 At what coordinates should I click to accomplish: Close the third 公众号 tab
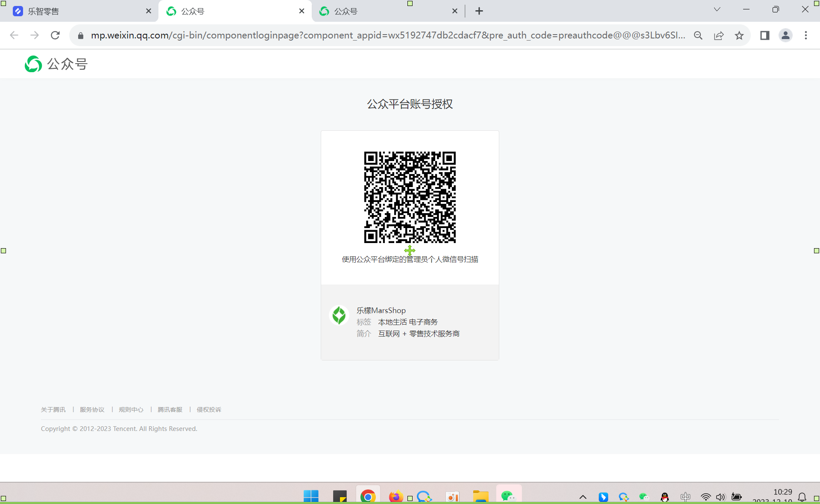tap(455, 11)
